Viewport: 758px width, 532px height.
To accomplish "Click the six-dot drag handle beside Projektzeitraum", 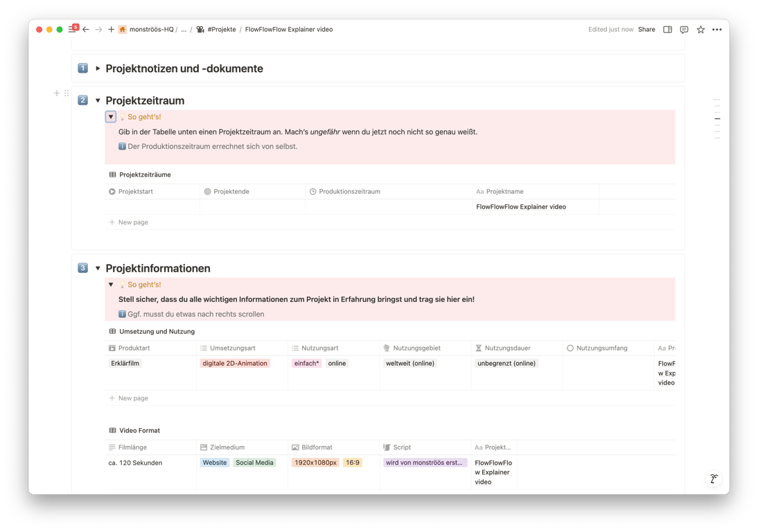I will pos(67,93).
